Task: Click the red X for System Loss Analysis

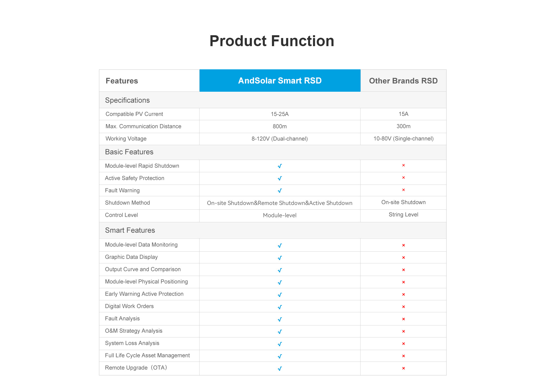Action: click(403, 344)
